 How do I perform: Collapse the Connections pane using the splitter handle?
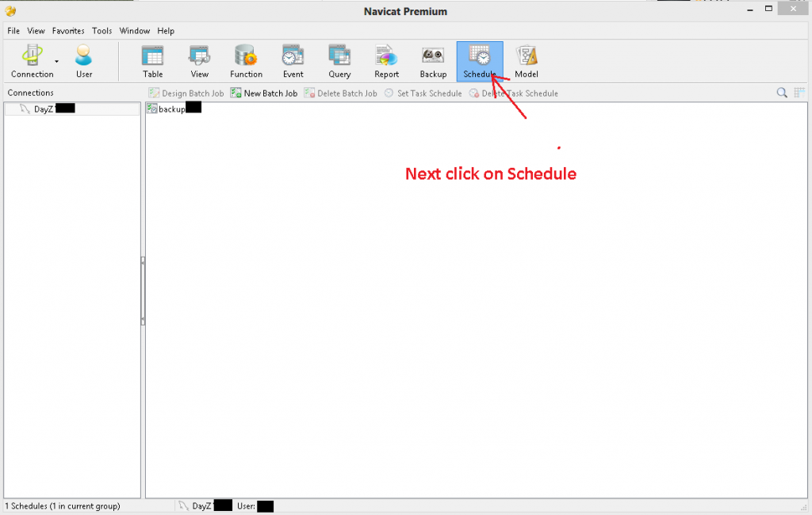tap(143, 291)
